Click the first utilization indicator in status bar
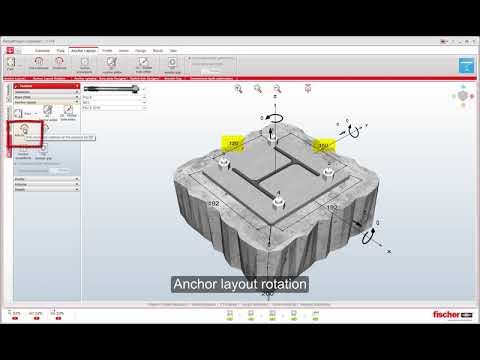 tap(15, 315)
